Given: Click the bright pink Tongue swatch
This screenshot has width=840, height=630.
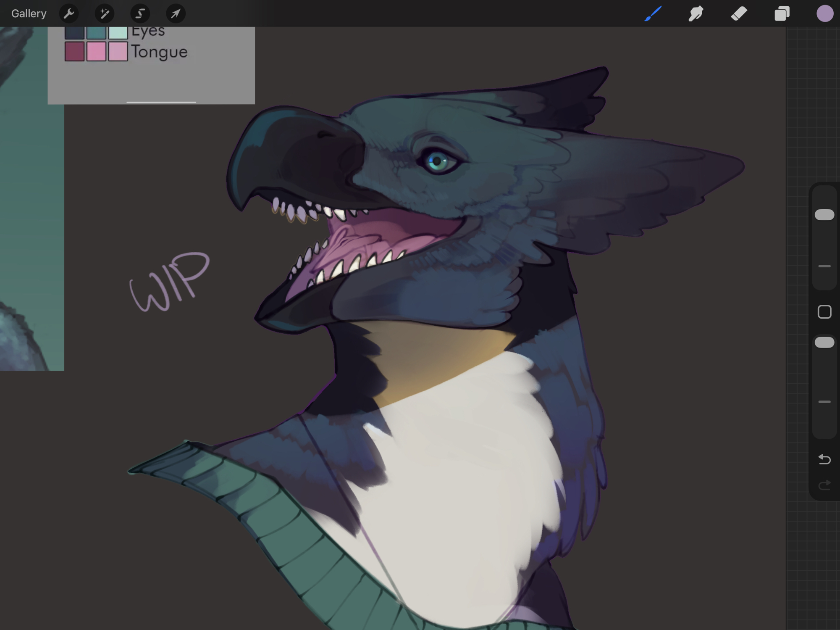Looking at the screenshot, I should click(x=96, y=51).
